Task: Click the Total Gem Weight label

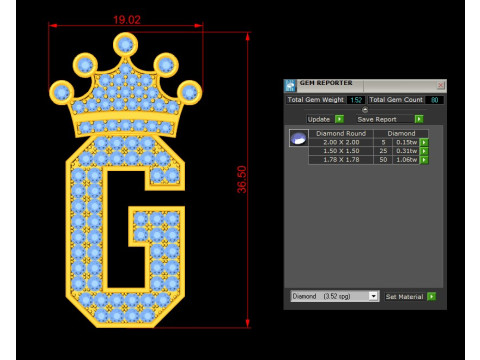Action: (x=315, y=100)
